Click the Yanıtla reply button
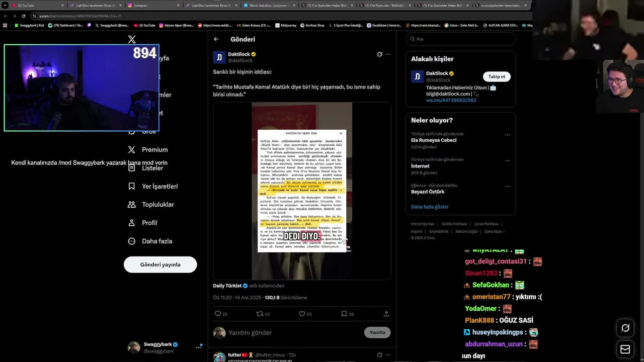The width and height of the screenshot is (644, 362). click(377, 332)
